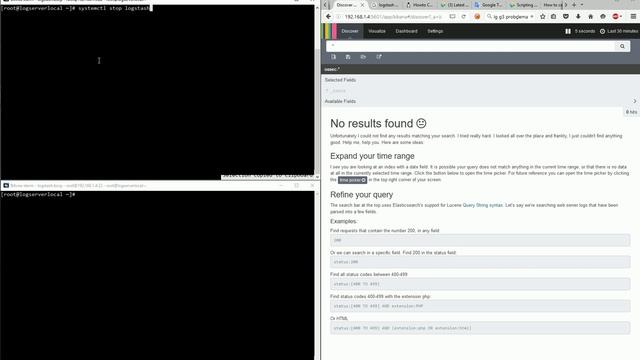Open the Dashboard tab in Kibana
This screenshot has width=640, height=360.
(x=407, y=31)
